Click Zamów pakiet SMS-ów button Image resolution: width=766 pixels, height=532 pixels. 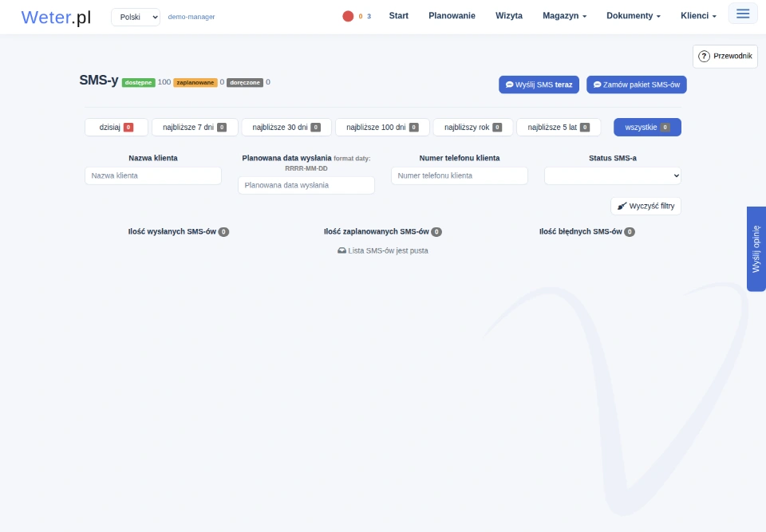tap(637, 85)
